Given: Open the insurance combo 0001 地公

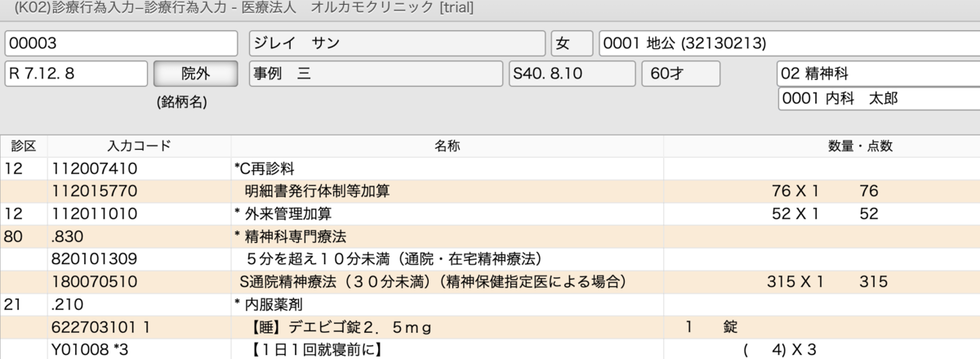Looking at the screenshot, I should [x=789, y=43].
